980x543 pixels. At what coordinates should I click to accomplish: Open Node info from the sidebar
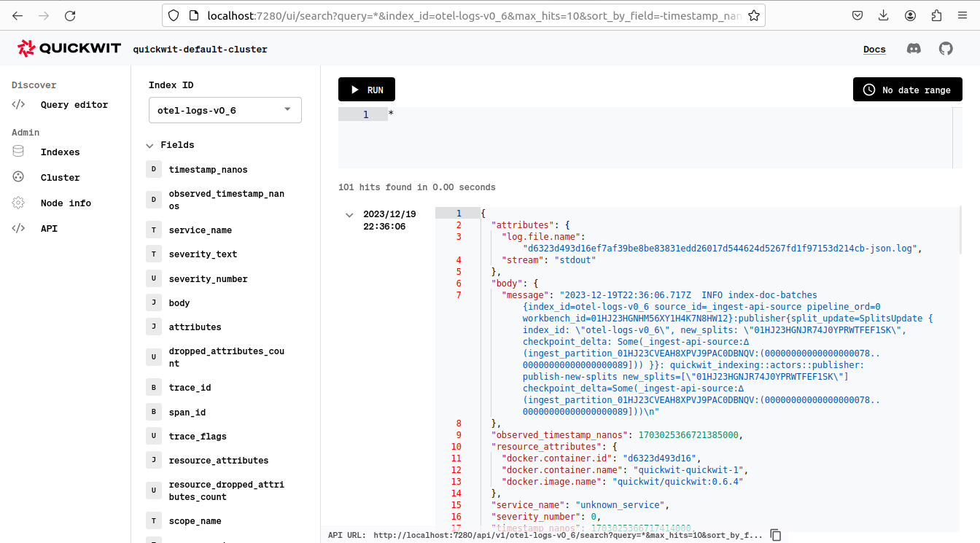pos(18,203)
